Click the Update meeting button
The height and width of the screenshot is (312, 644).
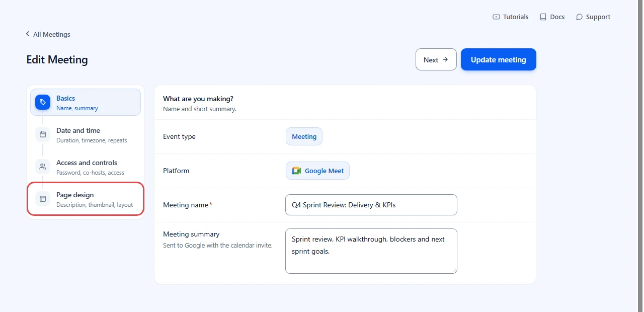[499, 59]
